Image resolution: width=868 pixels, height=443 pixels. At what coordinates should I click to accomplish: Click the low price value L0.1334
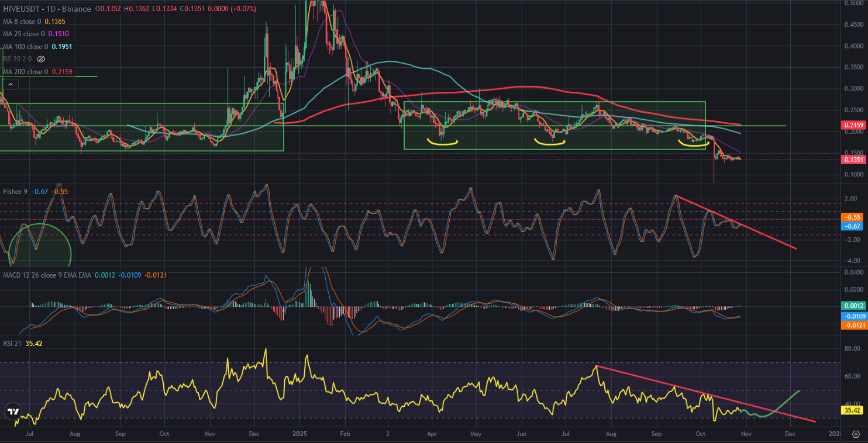tap(166, 9)
